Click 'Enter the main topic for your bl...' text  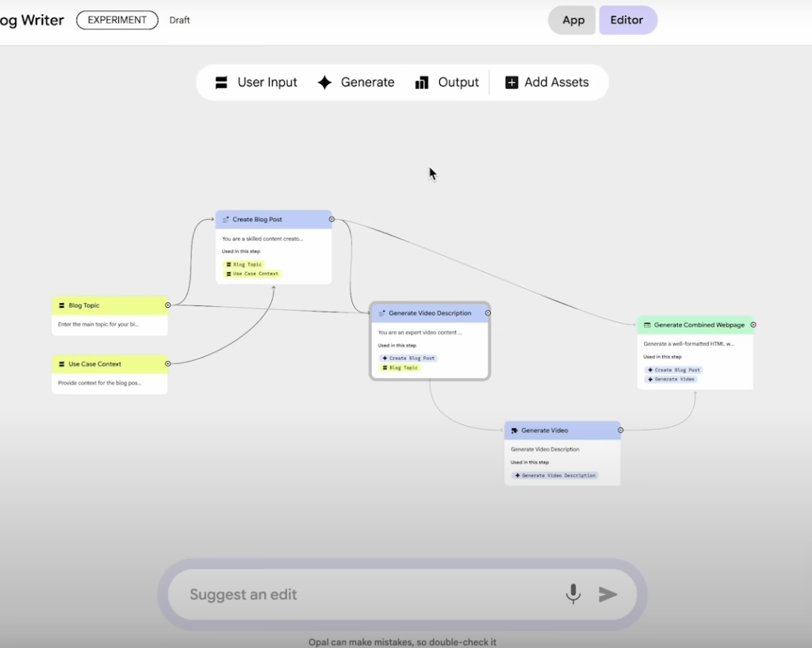pos(98,324)
